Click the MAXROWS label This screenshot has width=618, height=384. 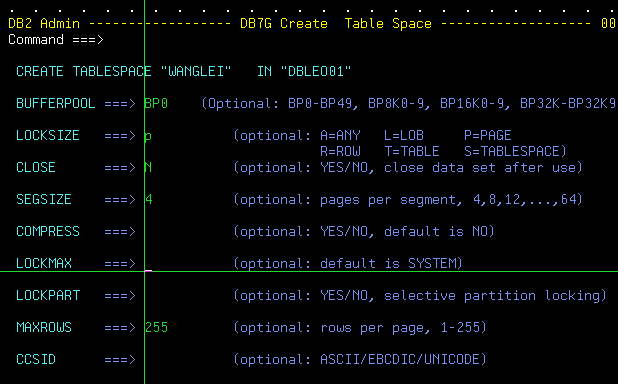44,327
